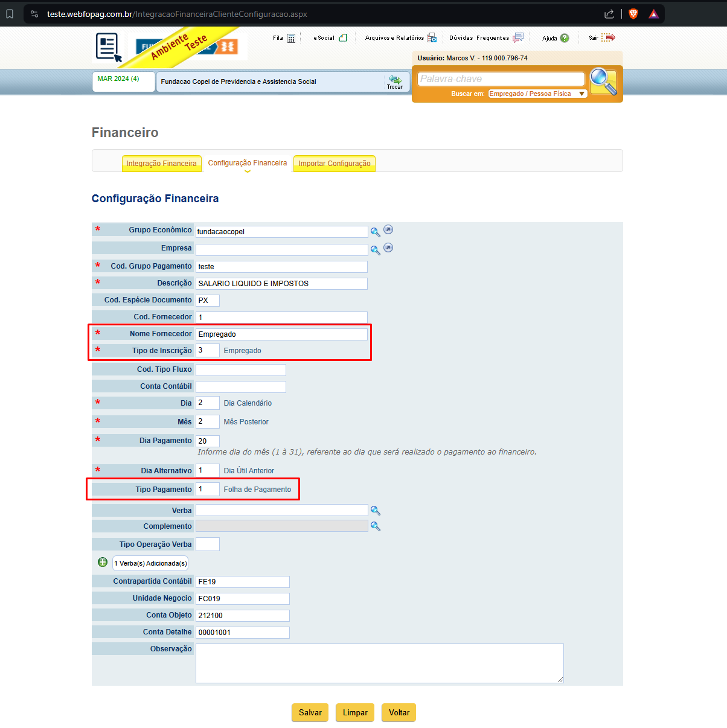
Task: Open the Buscar em dropdown
Action: click(x=537, y=94)
